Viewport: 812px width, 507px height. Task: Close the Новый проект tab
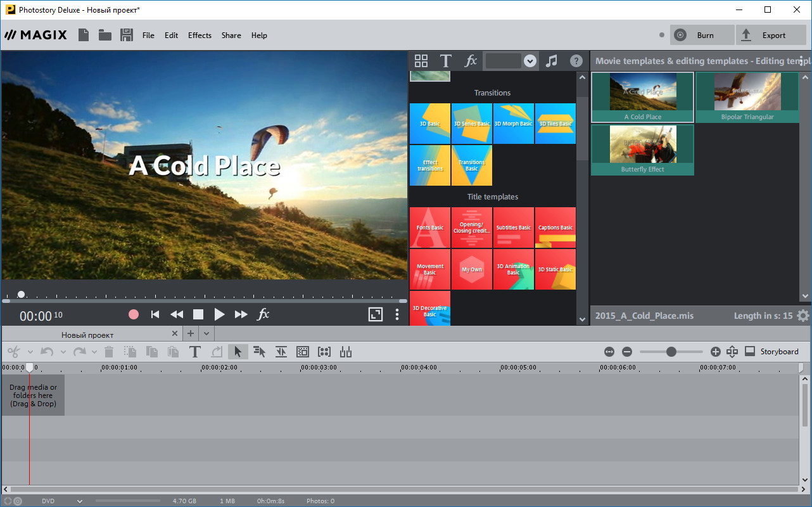point(175,333)
